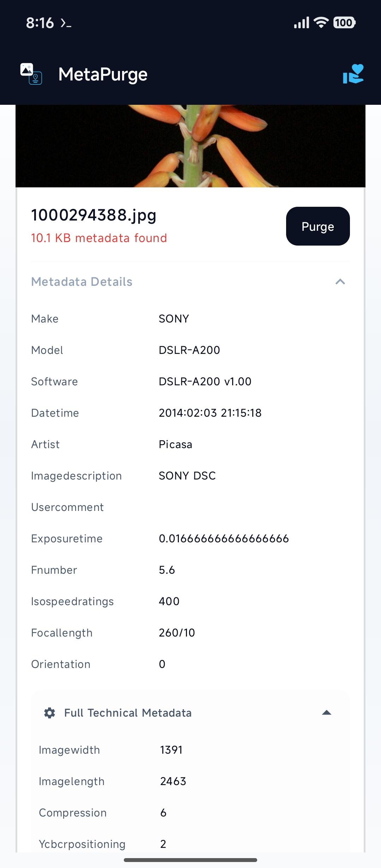Viewport: 381px width, 868px height.
Task: Tap the 10.1 KB metadata found text
Action: click(99, 238)
